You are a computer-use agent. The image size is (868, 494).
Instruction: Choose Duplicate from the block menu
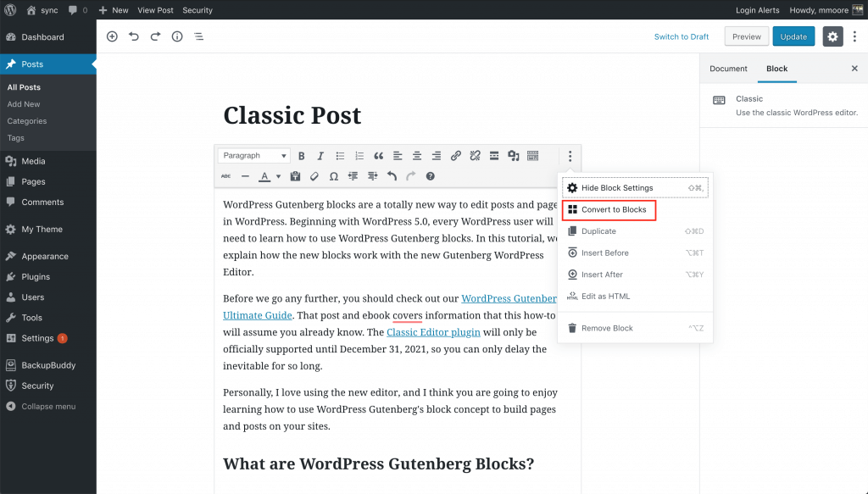pos(636,231)
